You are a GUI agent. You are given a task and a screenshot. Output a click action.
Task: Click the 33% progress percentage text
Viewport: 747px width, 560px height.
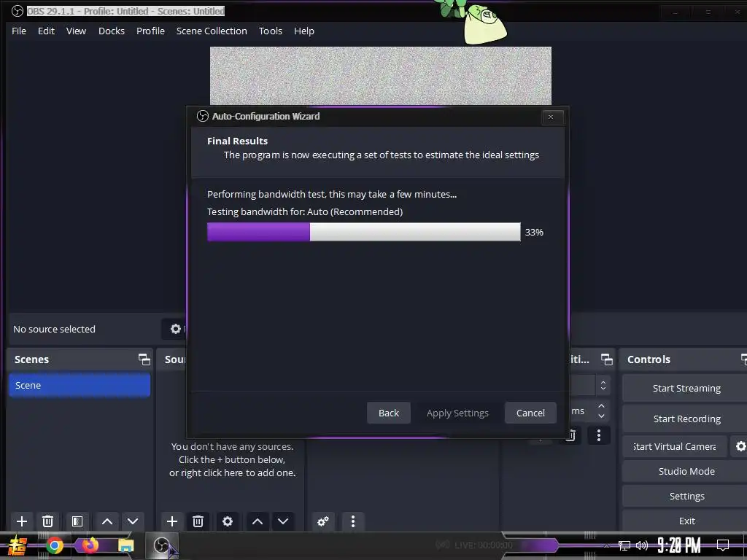[x=534, y=233]
